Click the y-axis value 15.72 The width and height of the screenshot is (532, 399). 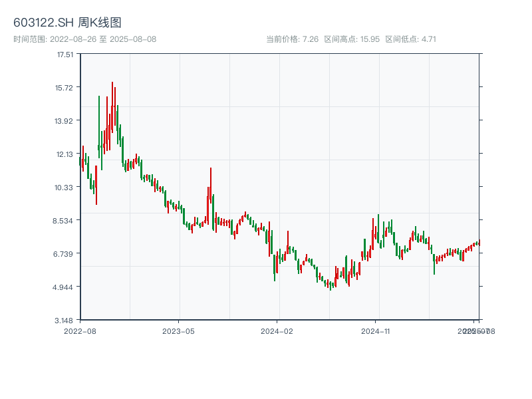64,88
